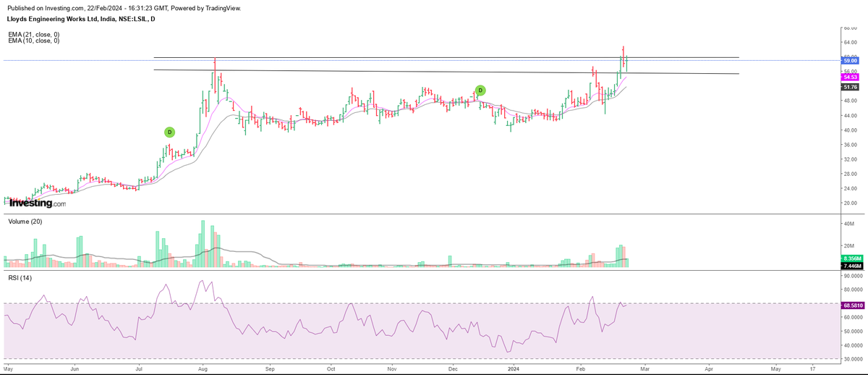
Task: Select the black 51.76 EMA price tag
Action: 850,87
